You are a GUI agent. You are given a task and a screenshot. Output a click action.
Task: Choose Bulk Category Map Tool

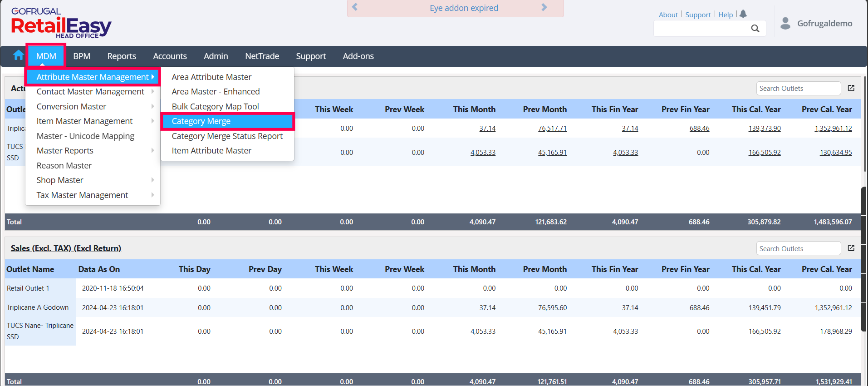[x=215, y=107]
